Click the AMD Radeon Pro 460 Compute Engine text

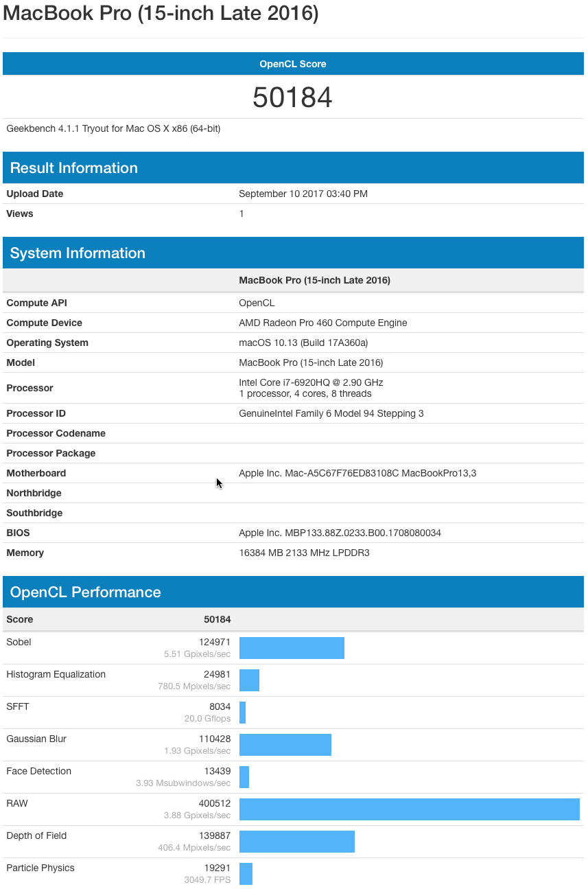(x=323, y=323)
